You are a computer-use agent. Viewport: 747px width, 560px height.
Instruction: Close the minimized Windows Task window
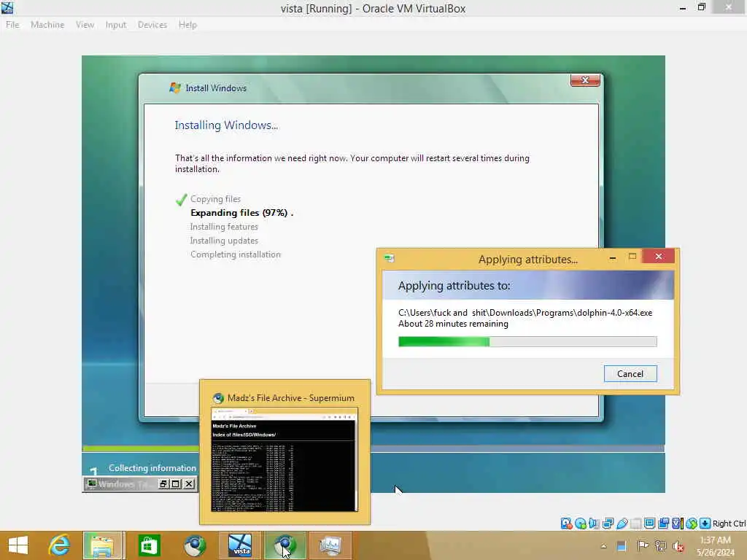[x=189, y=484]
